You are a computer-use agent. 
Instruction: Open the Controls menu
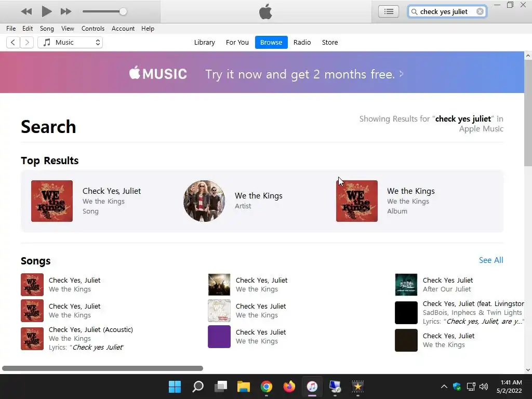[x=93, y=29]
